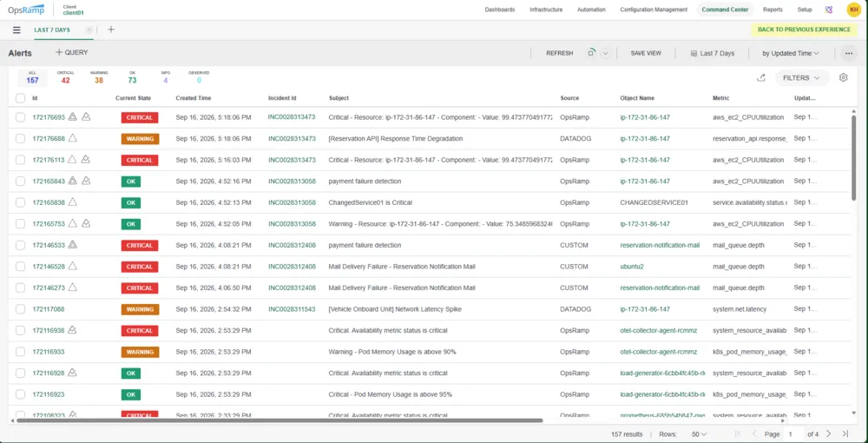The width and height of the screenshot is (868, 443).
Task: Open the by Updated Time sort dropdown
Action: [x=791, y=53]
